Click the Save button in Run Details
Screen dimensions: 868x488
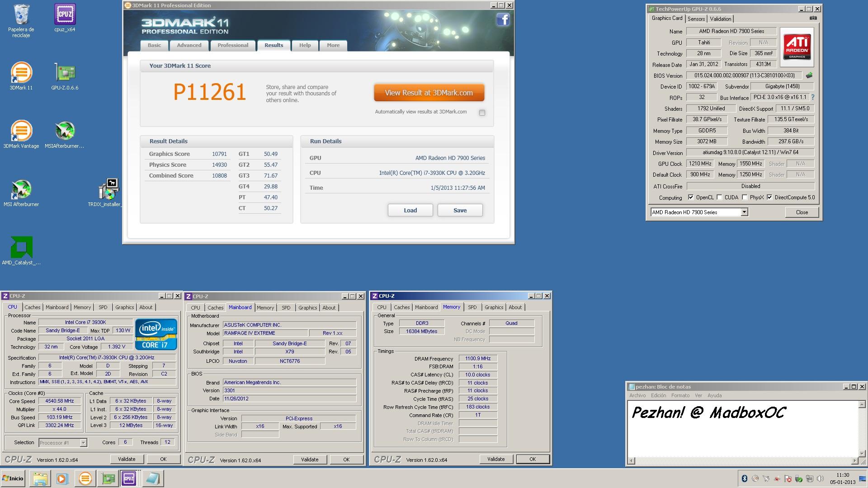click(460, 210)
